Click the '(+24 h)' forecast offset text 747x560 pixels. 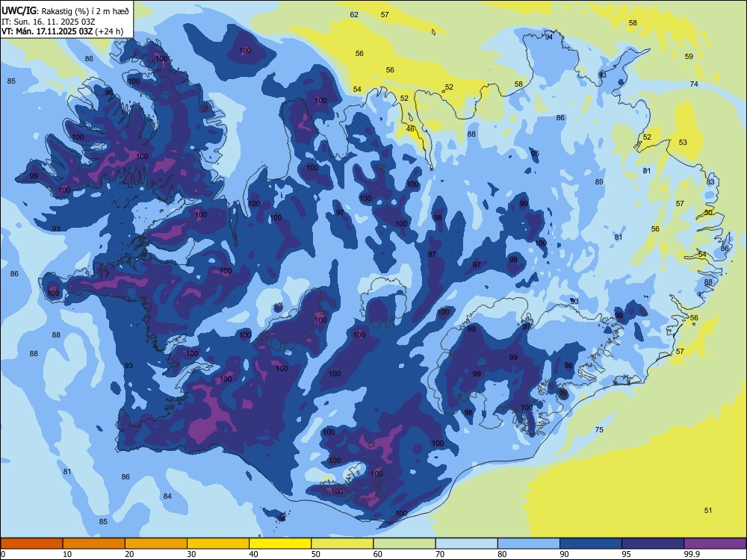click(x=109, y=31)
